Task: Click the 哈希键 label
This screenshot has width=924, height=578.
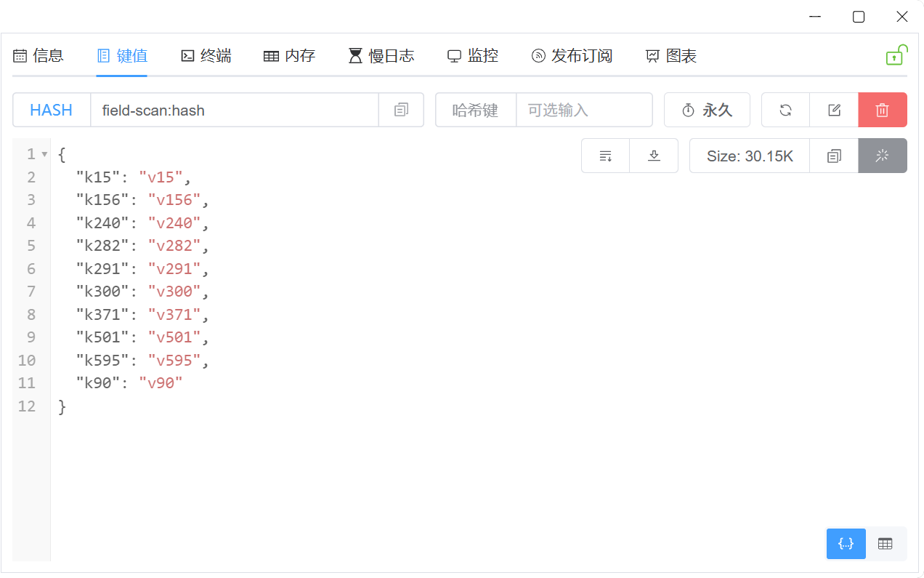Action: [475, 110]
